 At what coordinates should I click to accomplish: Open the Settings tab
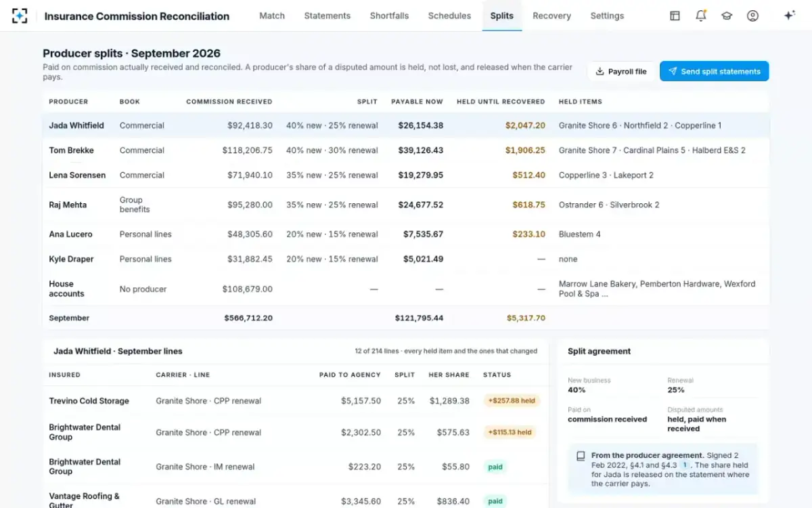coord(607,16)
